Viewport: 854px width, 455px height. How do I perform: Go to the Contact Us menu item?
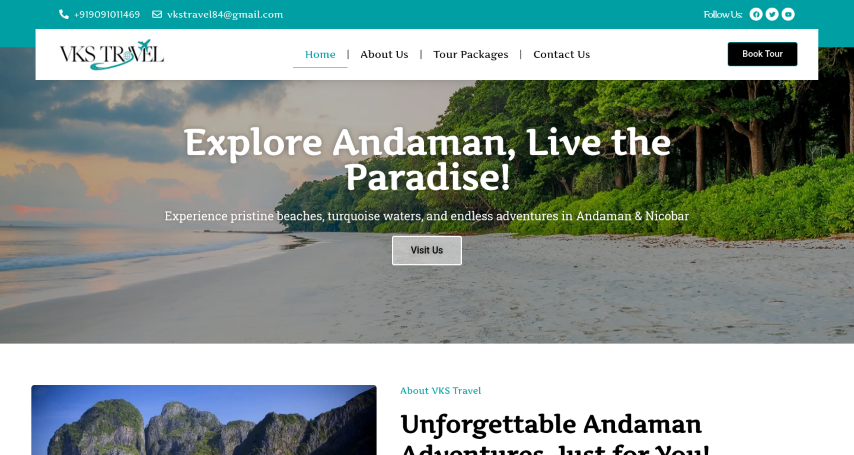pos(562,54)
